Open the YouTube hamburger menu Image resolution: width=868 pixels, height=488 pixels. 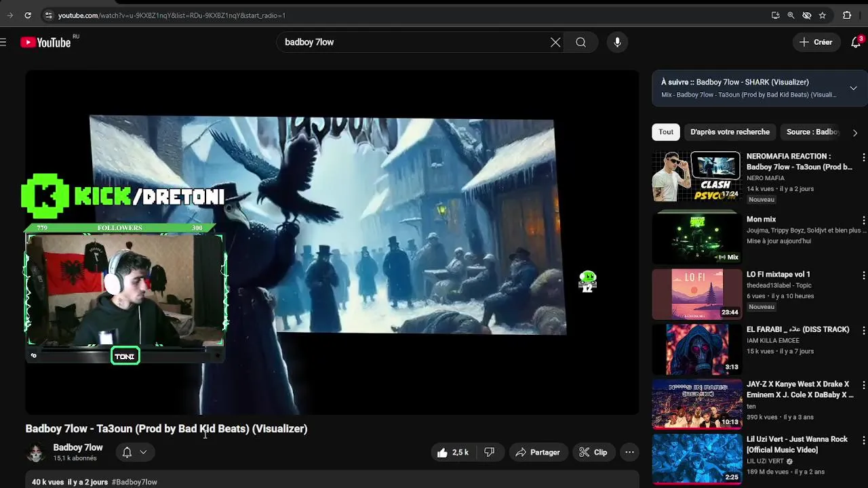pyautogui.click(x=3, y=42)
